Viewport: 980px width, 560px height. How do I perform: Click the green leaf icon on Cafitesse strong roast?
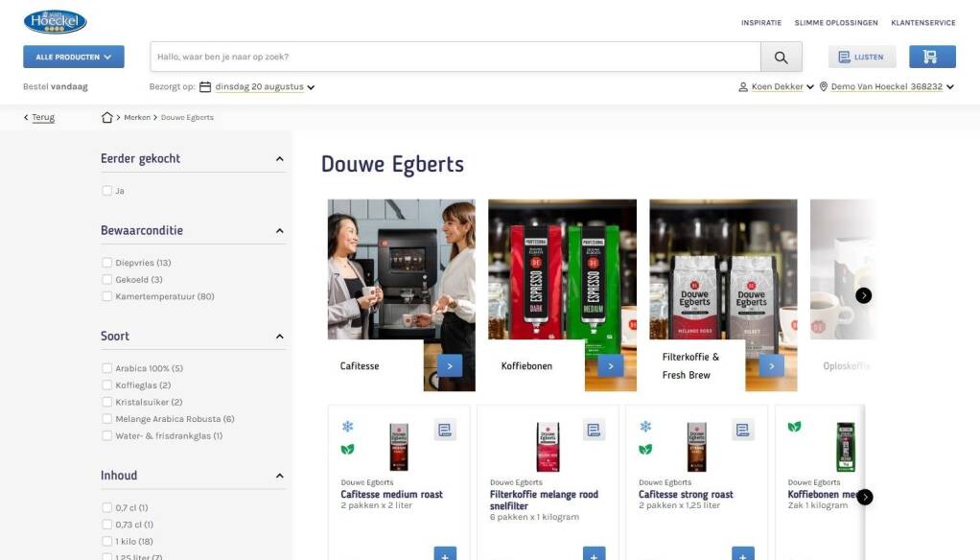(x=645, y=449)
